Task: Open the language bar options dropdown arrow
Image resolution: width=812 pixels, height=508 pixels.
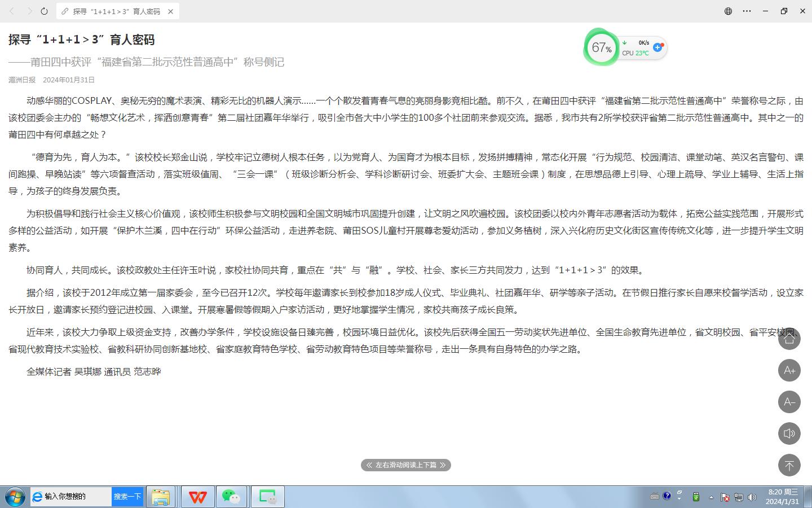Action: tap(679, 499)
